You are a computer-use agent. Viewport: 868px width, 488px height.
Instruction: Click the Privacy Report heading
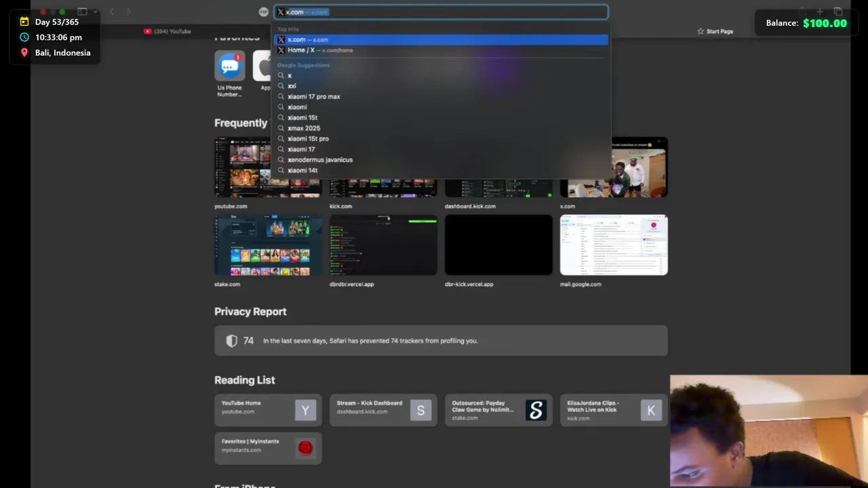tap(250, 312)
